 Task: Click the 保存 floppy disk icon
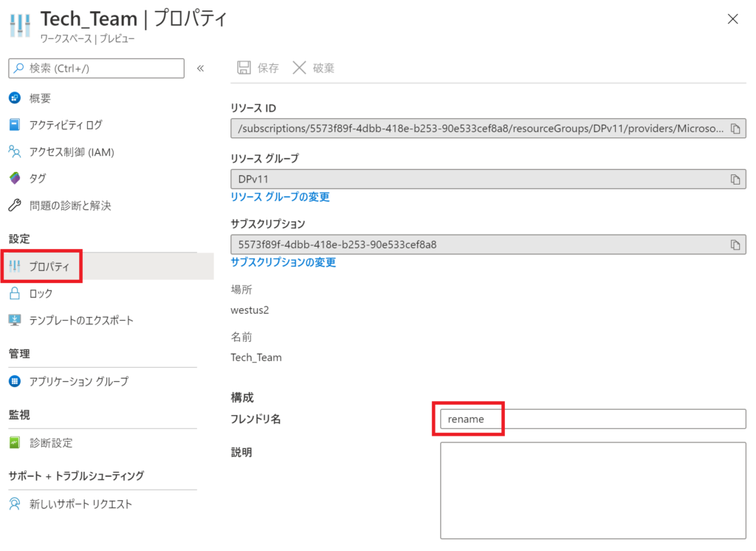(x=244, y=67)
